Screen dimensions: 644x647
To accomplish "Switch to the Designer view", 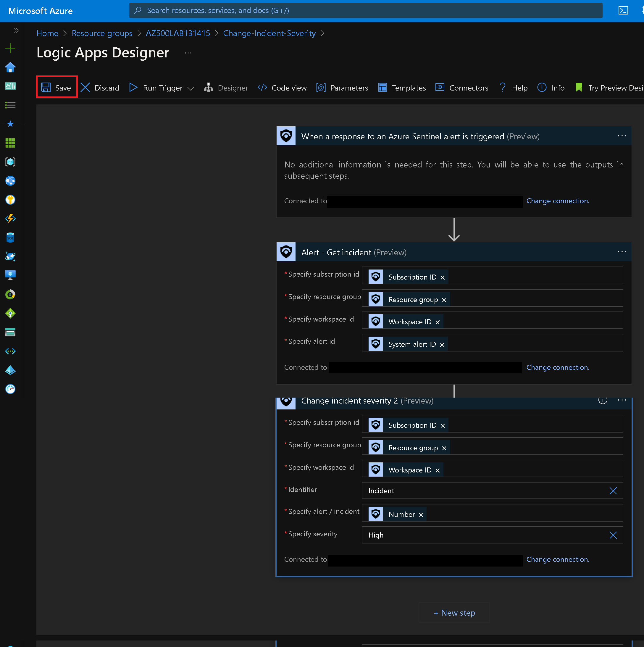I will [226, 88].
